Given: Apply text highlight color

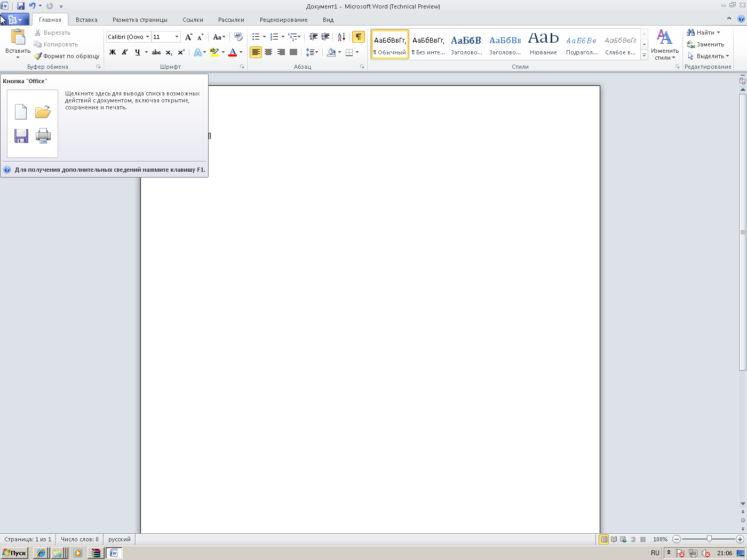Looking at the screenshot, I should tap(214, 52).
